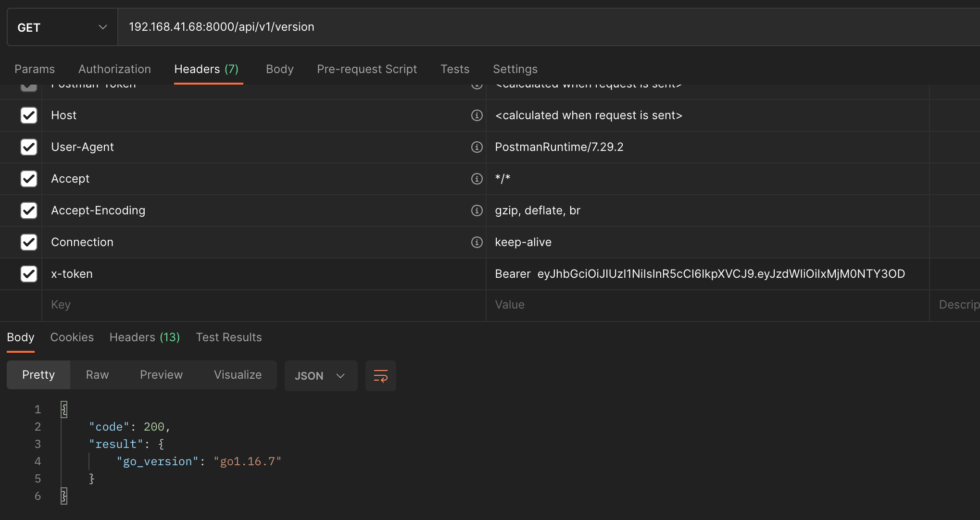The image size is (980, 520).
Task: Click info icon beside Accept header
Action: click(x=477, y=179)
